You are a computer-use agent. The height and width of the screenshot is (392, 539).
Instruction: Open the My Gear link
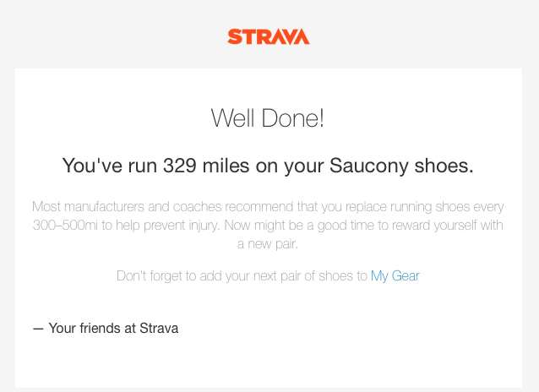pos(395,276)
